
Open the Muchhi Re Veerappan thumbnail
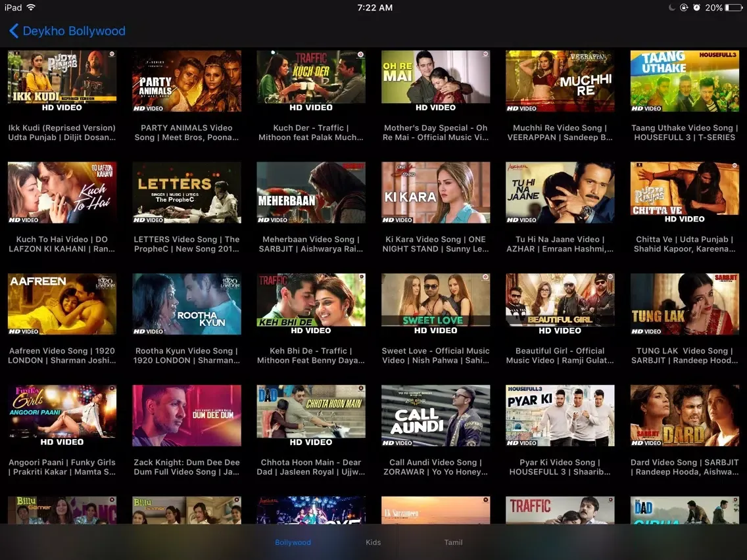click(x=560, y=81)
